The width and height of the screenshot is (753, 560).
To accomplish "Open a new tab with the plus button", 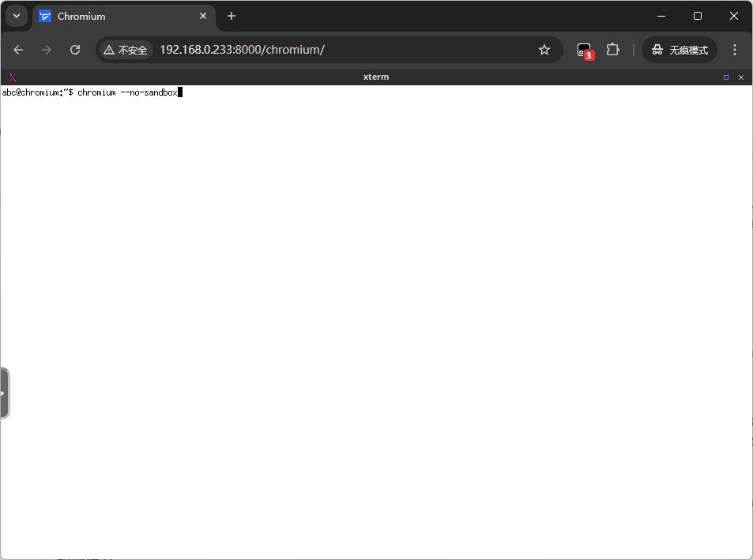I will point(232,16).
